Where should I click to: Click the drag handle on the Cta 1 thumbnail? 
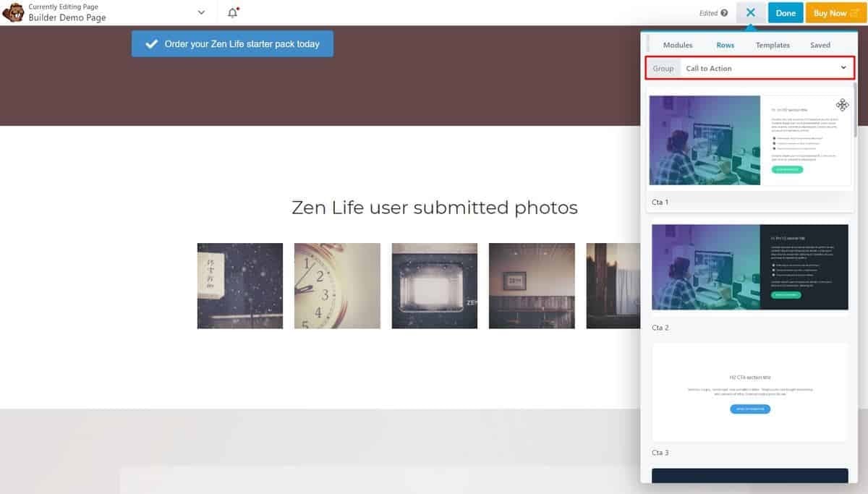point(842,105)
